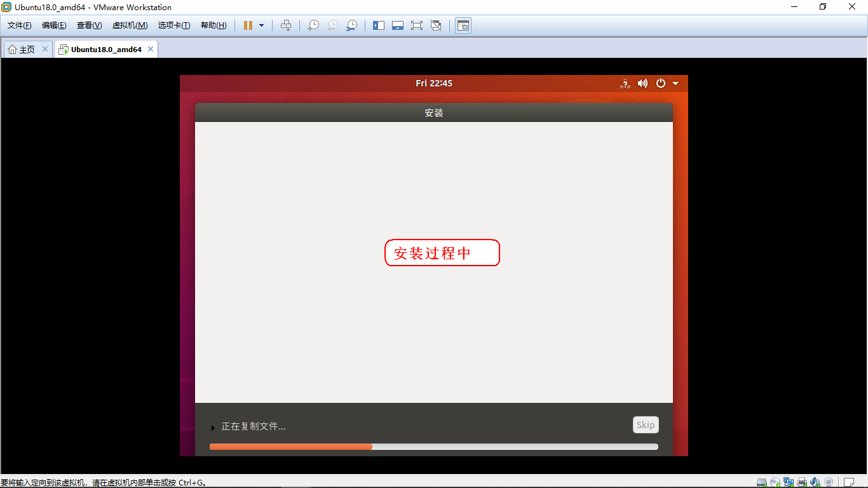Click the sound card status icon
Viewport: 868px width, 488px height.
point(815,482)
